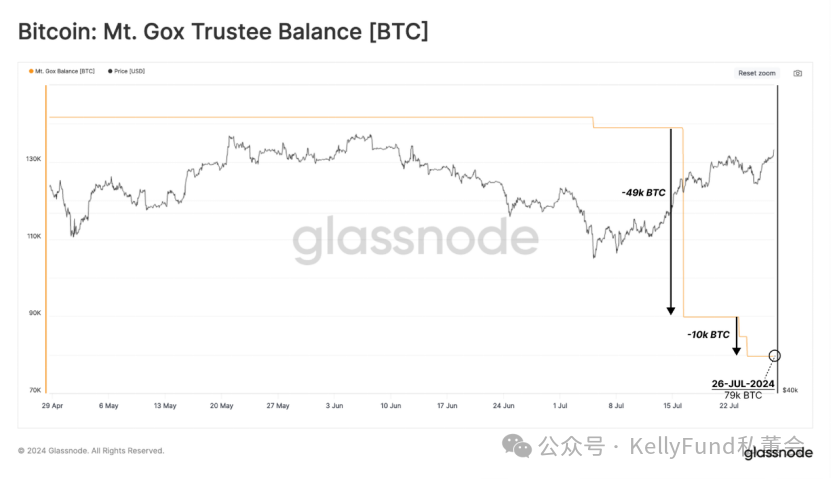Toggle the Price [USD] series
The width and height of the screenshot is (831, 479).
coord(129,72)
